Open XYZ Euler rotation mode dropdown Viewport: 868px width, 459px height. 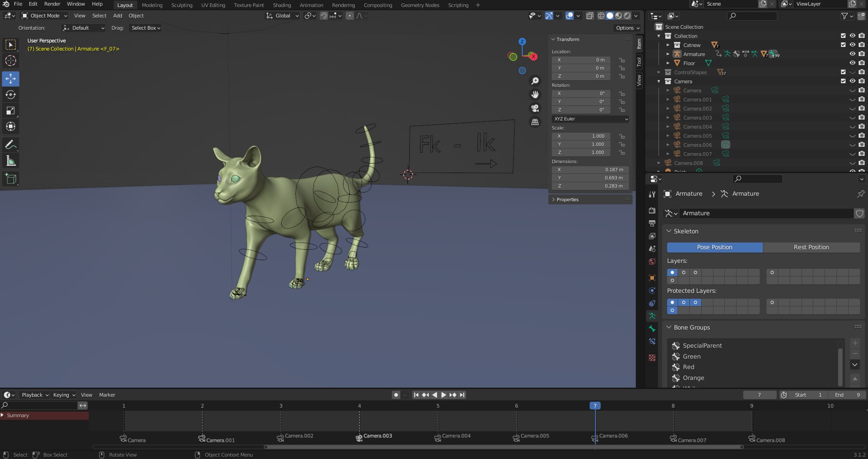[590, 119]
